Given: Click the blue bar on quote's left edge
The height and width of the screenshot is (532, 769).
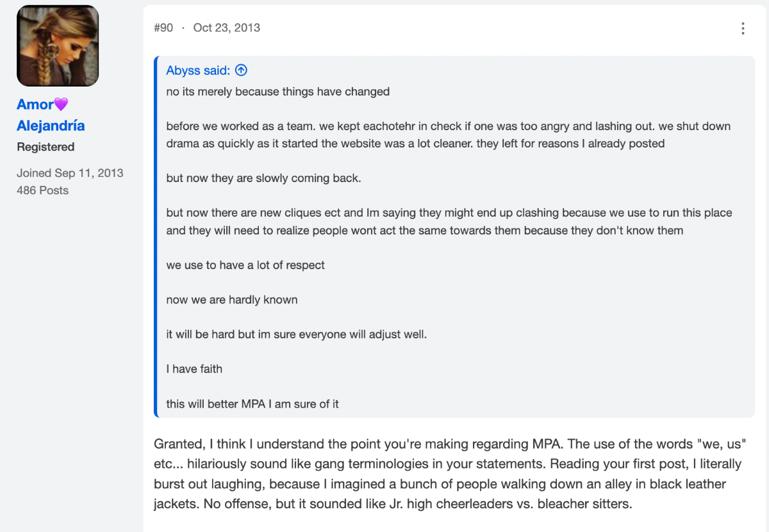Looking at the screenshot, I should [x=156, y=237].
